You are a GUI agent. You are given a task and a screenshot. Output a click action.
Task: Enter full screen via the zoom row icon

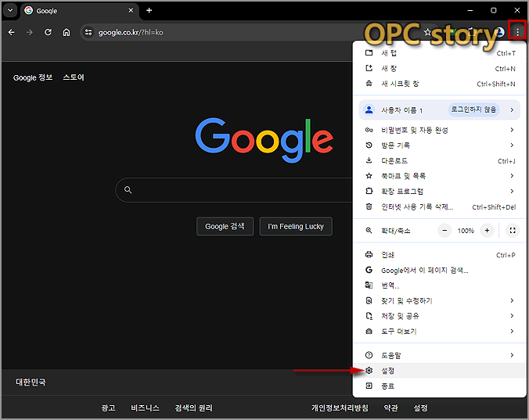(513, 231)
